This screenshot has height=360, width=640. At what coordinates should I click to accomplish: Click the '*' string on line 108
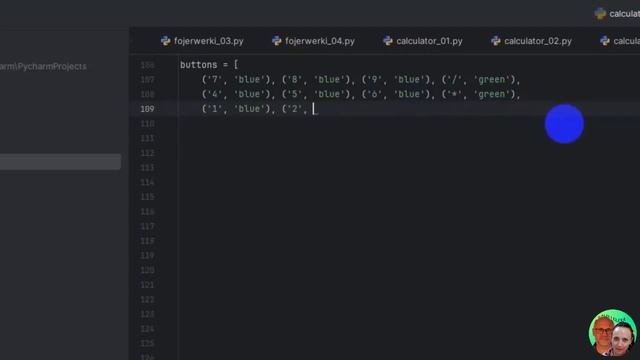pyautogui.click(x=454, y=94)
